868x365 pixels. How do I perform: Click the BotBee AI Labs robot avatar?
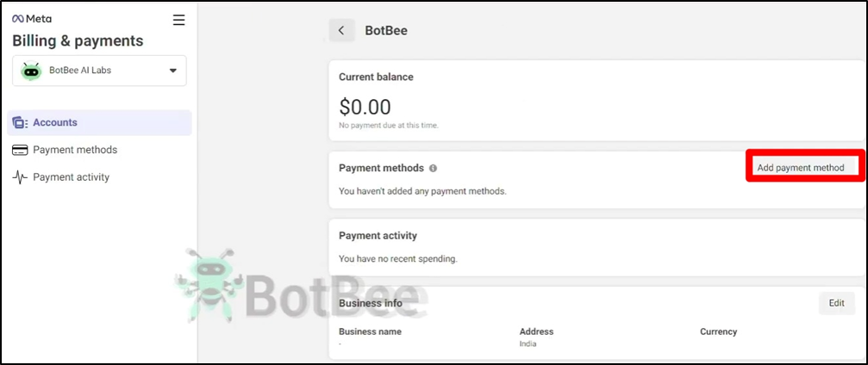[x=32, y=71]
